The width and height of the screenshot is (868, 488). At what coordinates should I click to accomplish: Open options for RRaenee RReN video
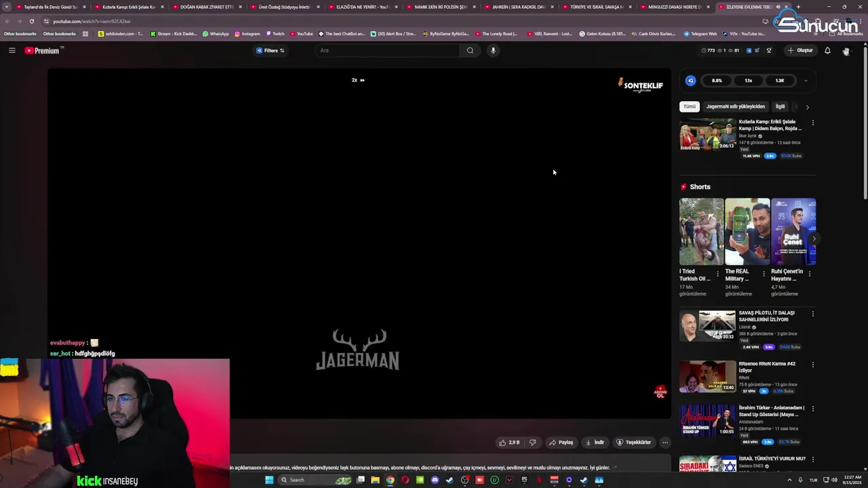coord(812,365)
